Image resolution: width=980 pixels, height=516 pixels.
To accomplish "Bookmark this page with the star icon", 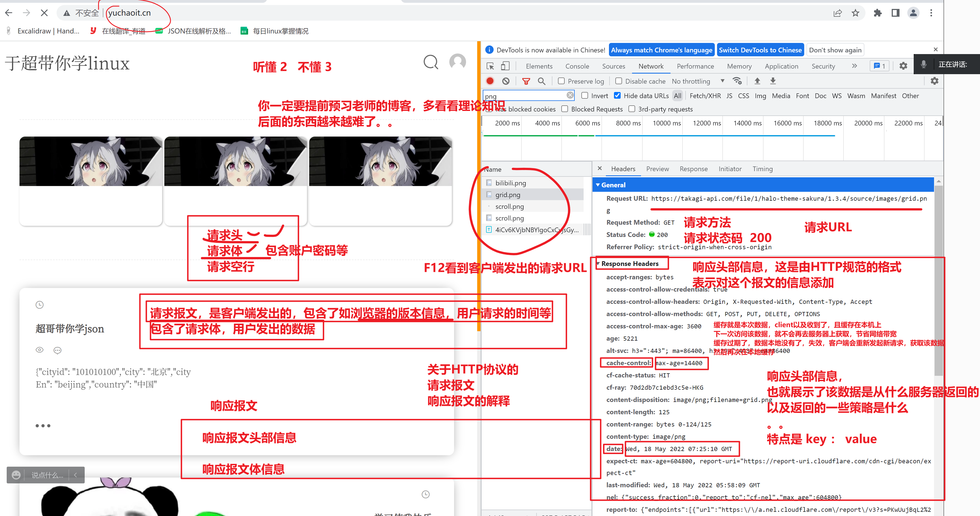I will 855,13.
